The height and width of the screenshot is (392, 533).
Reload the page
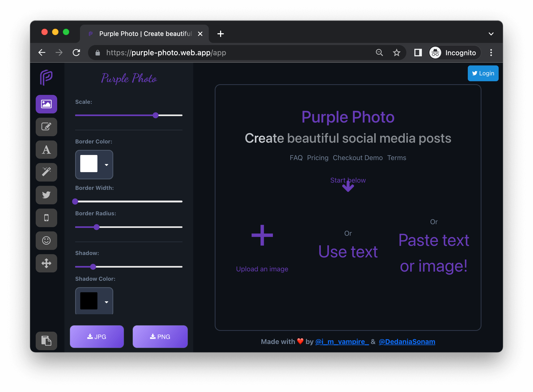pyautogui.click(x=76, y=53)
